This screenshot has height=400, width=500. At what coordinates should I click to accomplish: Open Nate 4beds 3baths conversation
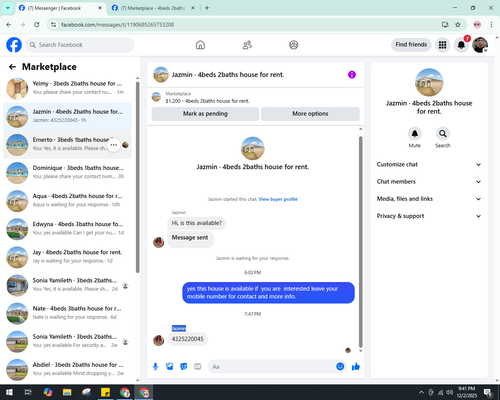[x=67, y=313]
